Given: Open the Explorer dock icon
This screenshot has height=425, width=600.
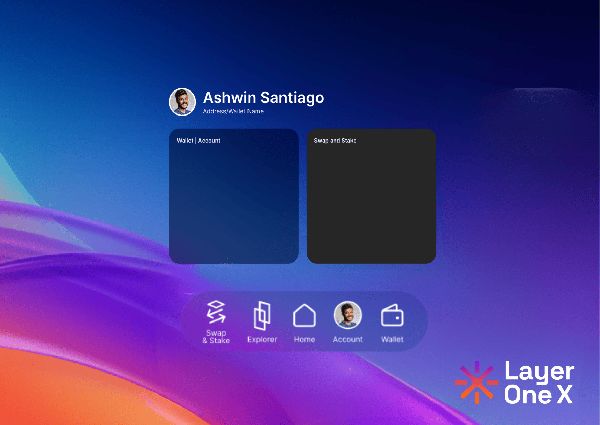Looking at the screenshot, I should click(262, 316).
